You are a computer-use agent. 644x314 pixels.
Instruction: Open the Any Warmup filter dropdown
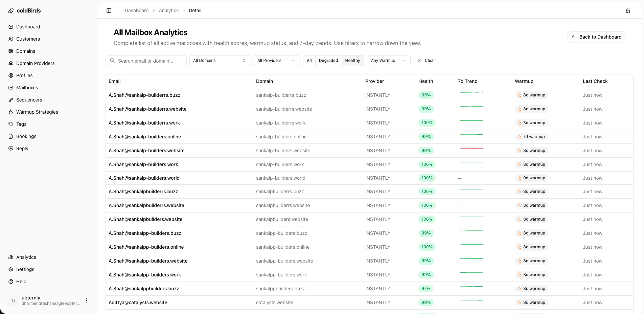[388, 61]
